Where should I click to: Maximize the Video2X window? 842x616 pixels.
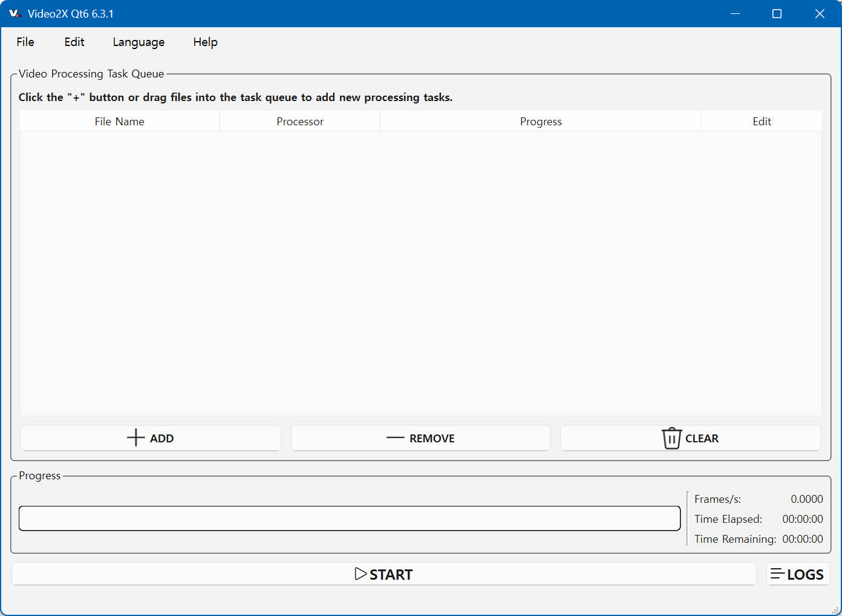coord(777,13)
